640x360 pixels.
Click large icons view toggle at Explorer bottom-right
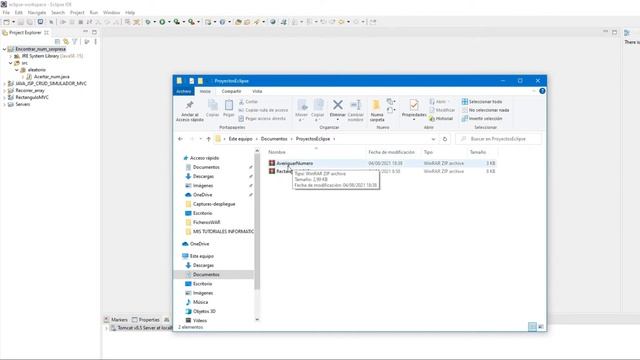point(541,327)
